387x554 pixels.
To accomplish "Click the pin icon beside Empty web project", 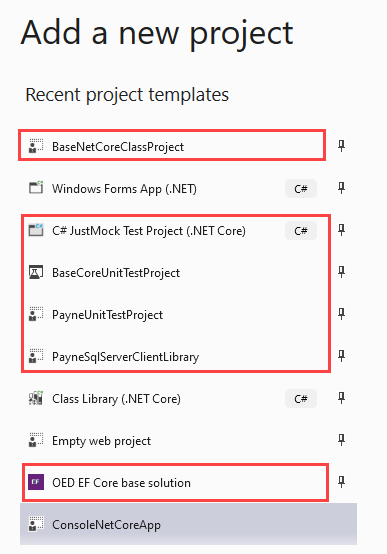I will click(341, 440).
